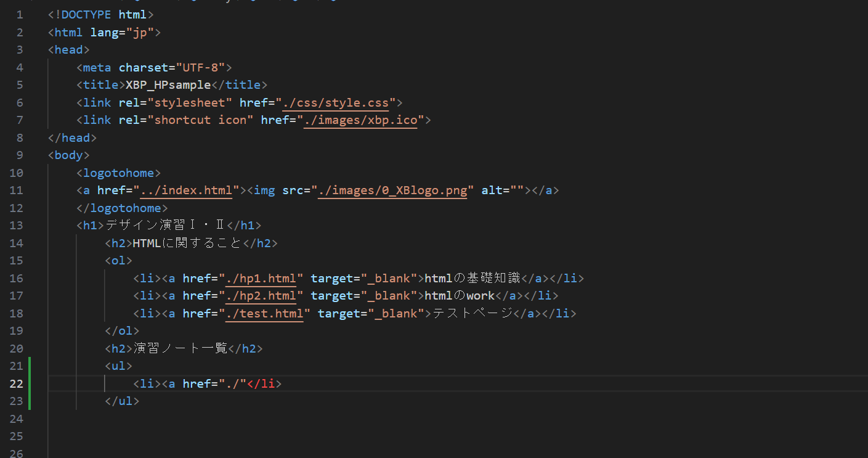Follow the ./test.html href path
The image size is (868, 458).
(x=265, y=313)
